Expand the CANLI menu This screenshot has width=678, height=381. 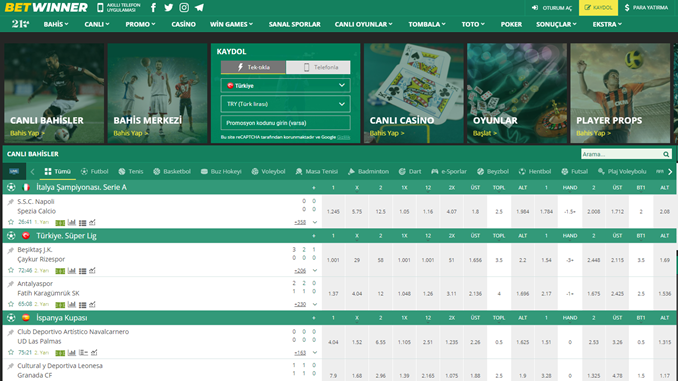96,24
